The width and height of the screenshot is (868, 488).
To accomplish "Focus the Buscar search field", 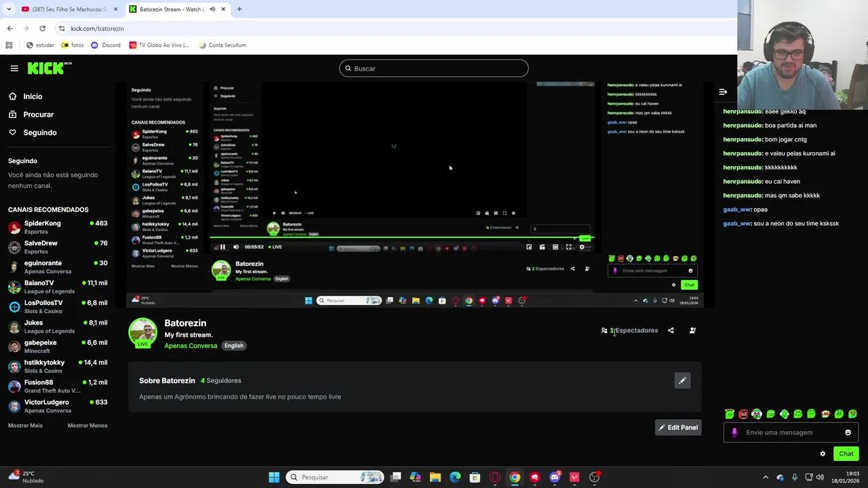I will point(434,68).
